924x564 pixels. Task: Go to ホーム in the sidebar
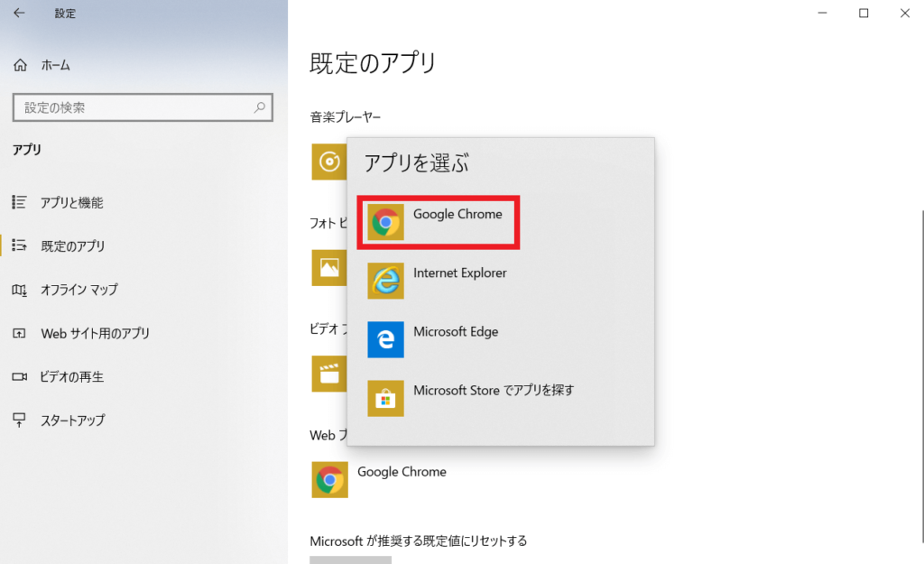point(54,65)
